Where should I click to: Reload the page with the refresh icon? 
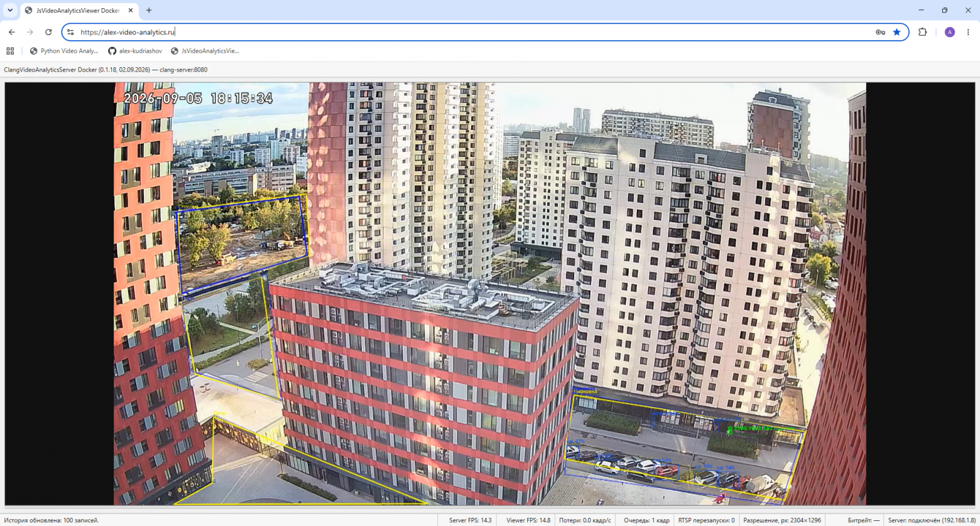[x=48, y=32]
